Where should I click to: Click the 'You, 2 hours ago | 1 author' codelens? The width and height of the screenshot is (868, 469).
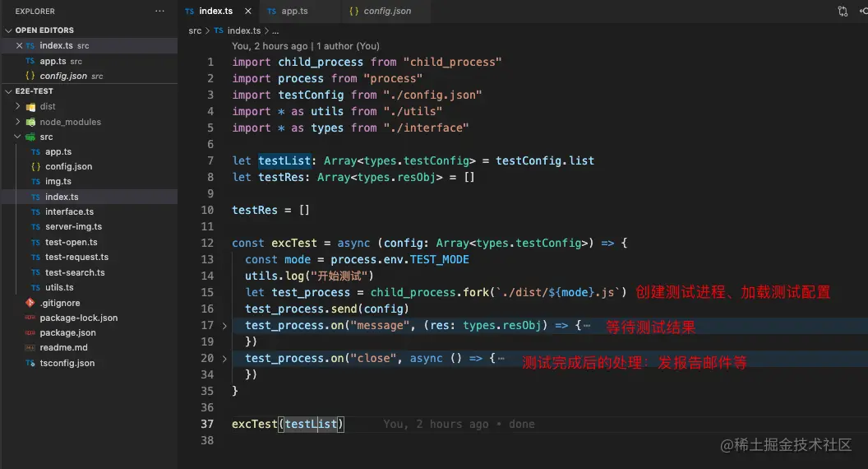pos(306,46)
